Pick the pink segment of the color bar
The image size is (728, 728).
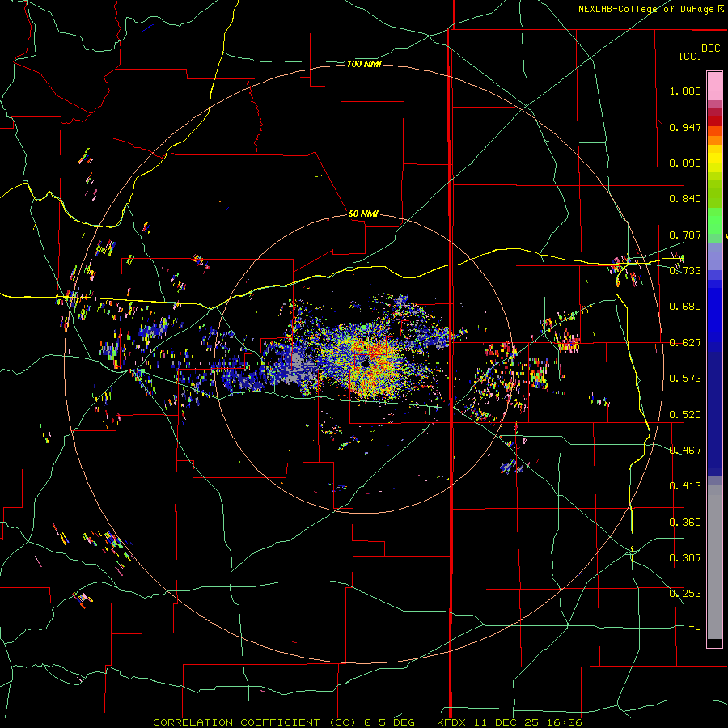714,87
